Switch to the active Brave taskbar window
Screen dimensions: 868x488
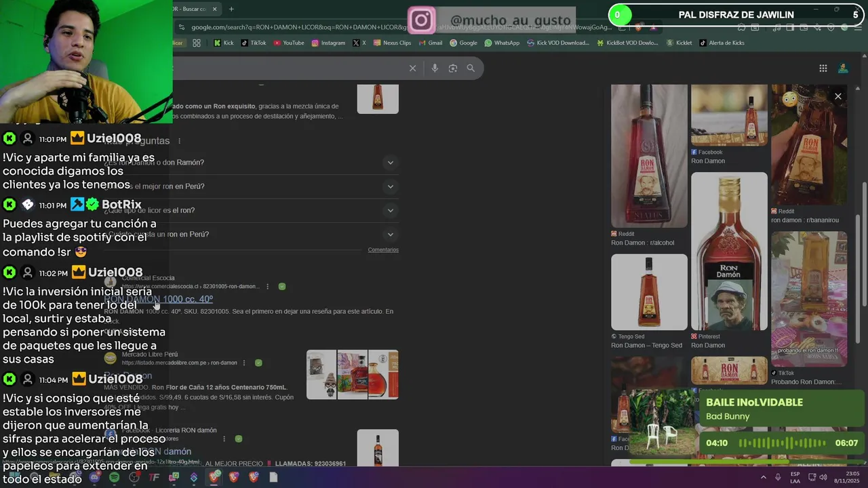214,477
